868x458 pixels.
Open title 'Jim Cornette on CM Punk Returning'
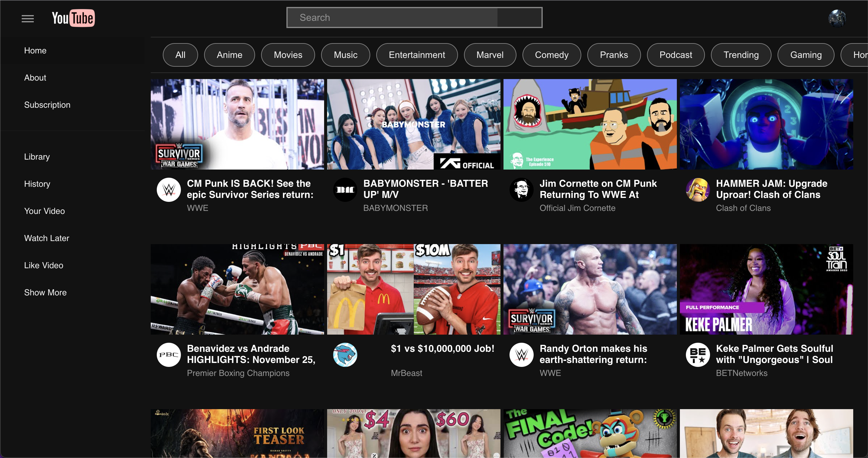598,189
